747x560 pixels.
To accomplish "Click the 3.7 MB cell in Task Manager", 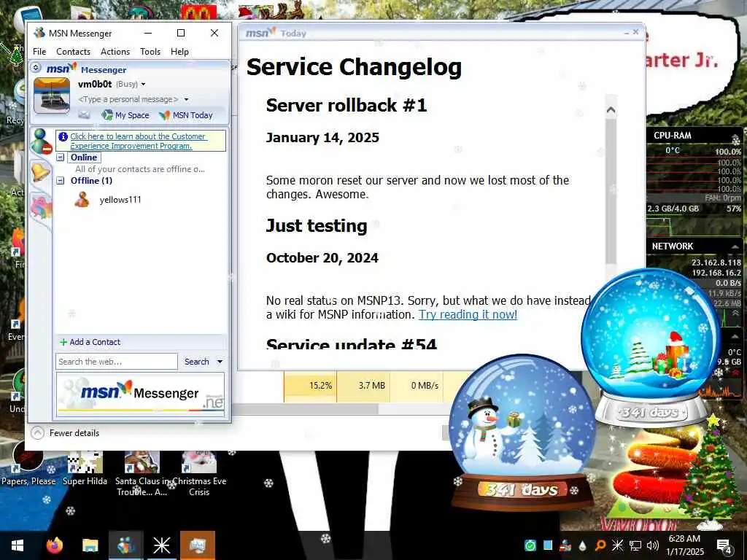I will pyautogui.click(x=363, y=386).
